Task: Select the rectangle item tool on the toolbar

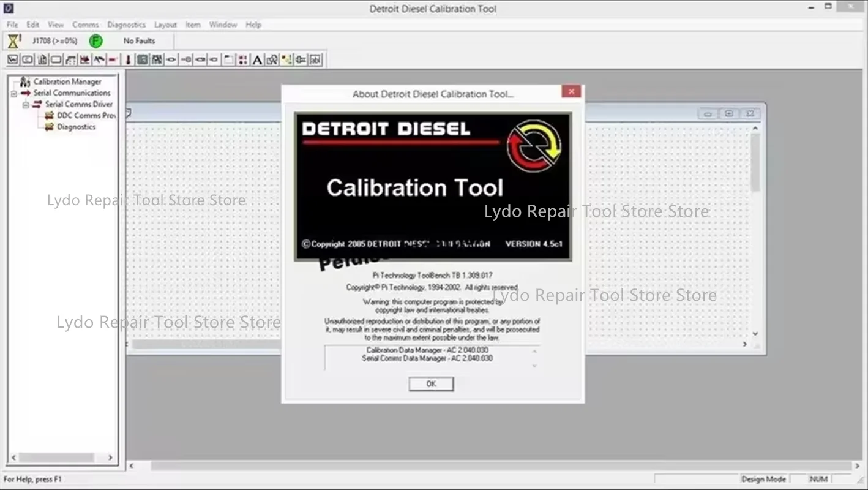Action: click(55, 59)
